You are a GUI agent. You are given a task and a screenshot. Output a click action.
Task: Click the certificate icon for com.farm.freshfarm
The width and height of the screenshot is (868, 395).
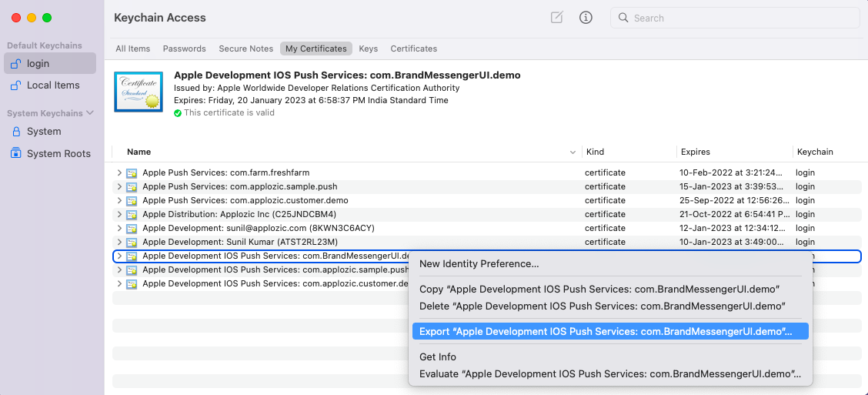pos(132,173)
